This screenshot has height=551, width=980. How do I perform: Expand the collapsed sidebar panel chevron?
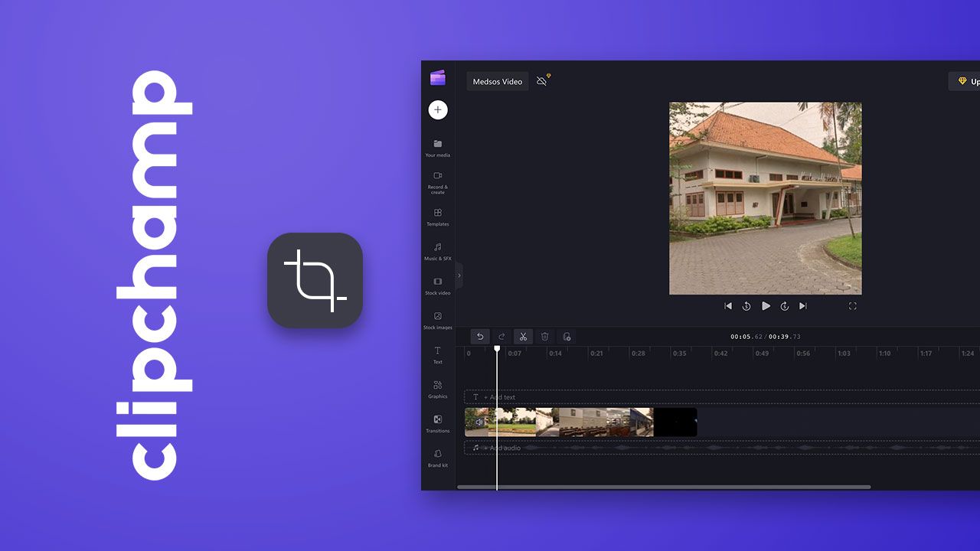(459, 275)
